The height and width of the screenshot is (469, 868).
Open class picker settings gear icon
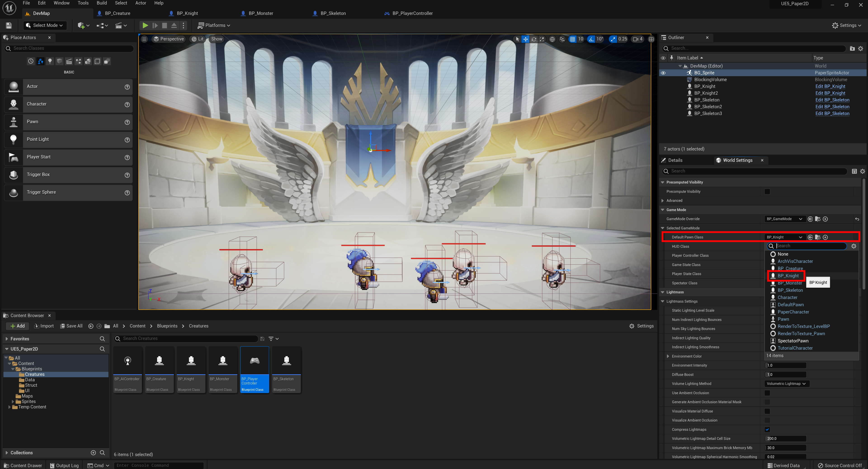coord(854,246)
